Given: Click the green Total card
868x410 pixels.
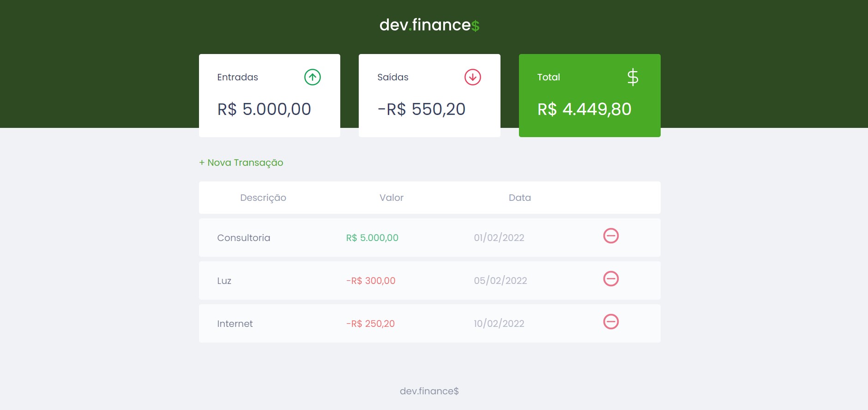Looking at the screenshot, I should click(x=590, y=96).
